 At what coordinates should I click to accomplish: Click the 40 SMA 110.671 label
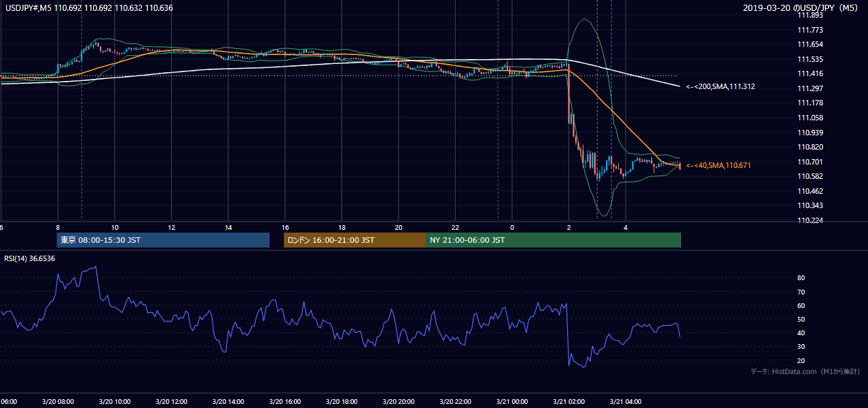click(718, 165)
